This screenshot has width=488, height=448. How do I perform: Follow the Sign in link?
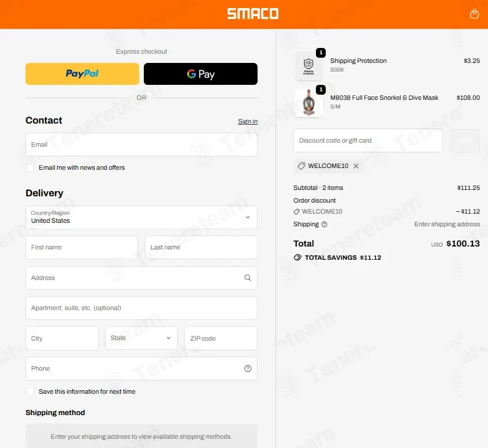click(x=248, y=121)
